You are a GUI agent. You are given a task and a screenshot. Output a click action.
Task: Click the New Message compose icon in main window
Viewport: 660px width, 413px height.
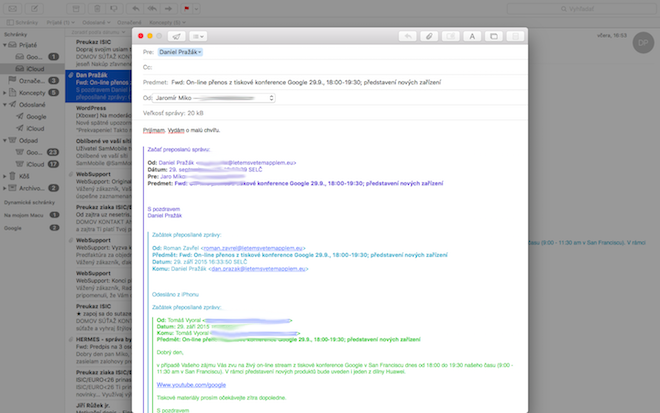[x=34, y=8]
